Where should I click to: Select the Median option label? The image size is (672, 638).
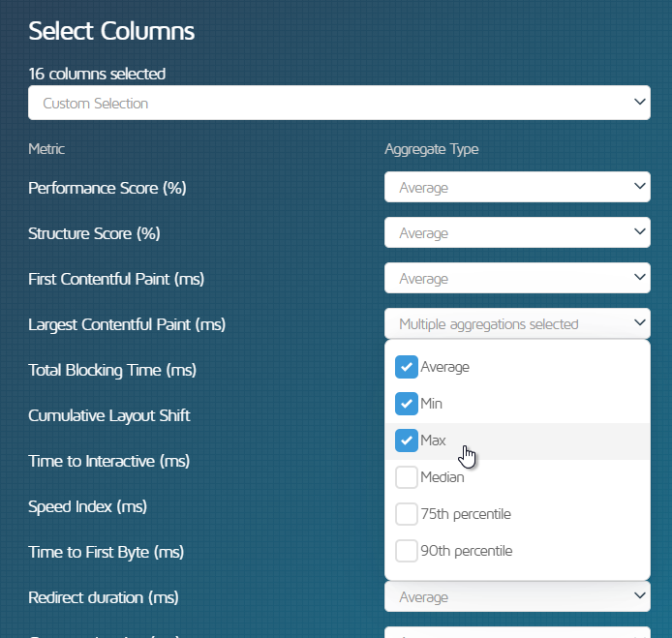coord(443,477)
